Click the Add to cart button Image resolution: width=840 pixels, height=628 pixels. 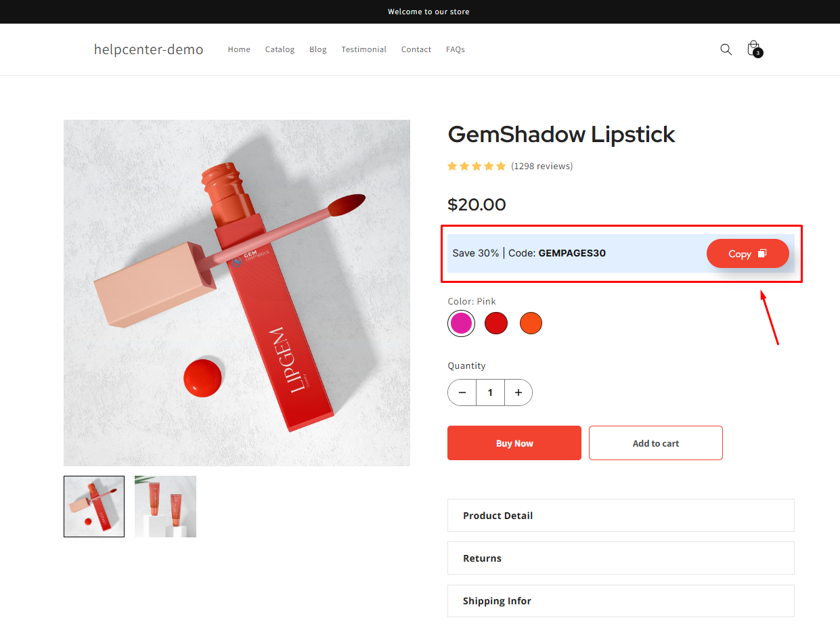[x=655, y=443]
